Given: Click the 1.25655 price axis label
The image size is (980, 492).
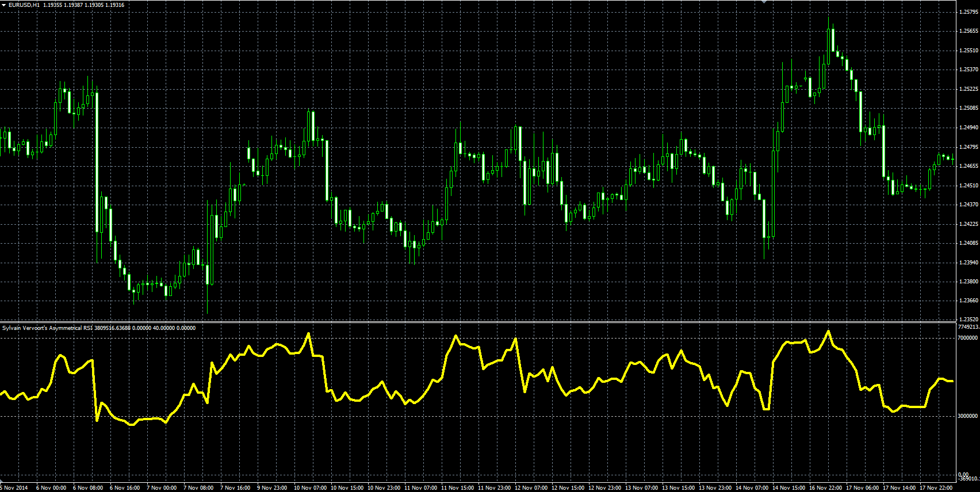Looking at the screenshot, I should pyautogui.click(x=969, y=31).
